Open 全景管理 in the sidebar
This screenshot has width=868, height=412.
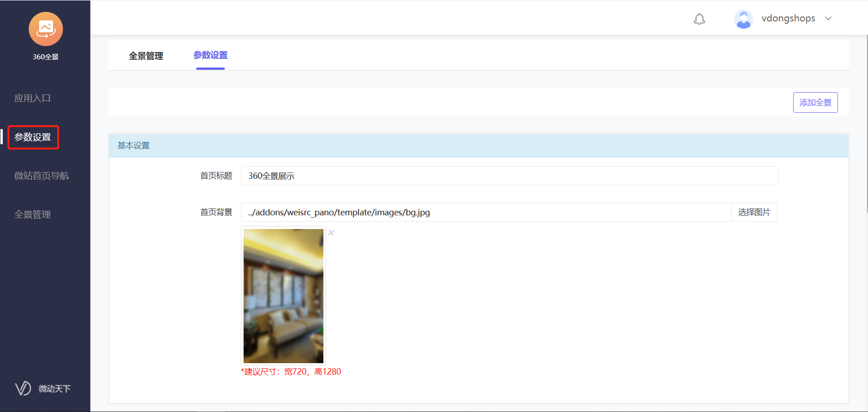(x=32, y=214)
